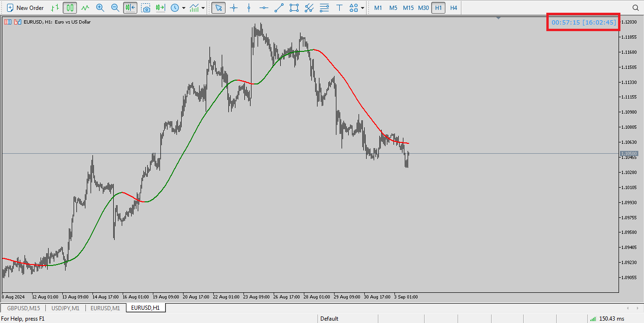Open the USDJPY,M1 chart tab
The height and width of the screenshot is (323, 644).
tap(66, 308)
